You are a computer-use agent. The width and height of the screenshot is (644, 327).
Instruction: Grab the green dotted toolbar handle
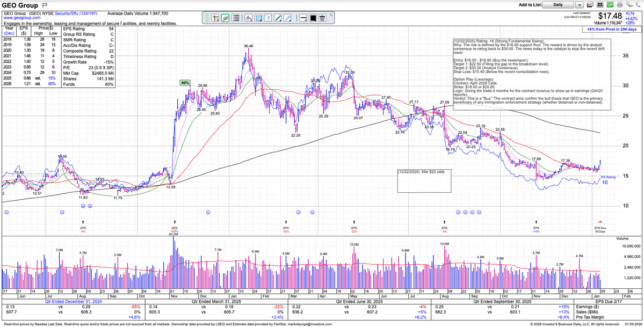point(207,18)
